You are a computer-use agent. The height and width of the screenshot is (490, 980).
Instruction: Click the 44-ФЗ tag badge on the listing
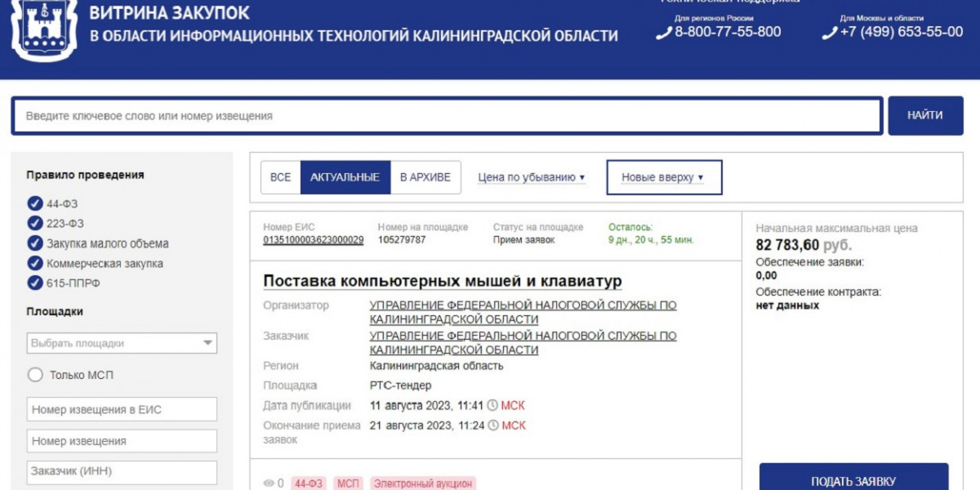click(x=308, y=483)
